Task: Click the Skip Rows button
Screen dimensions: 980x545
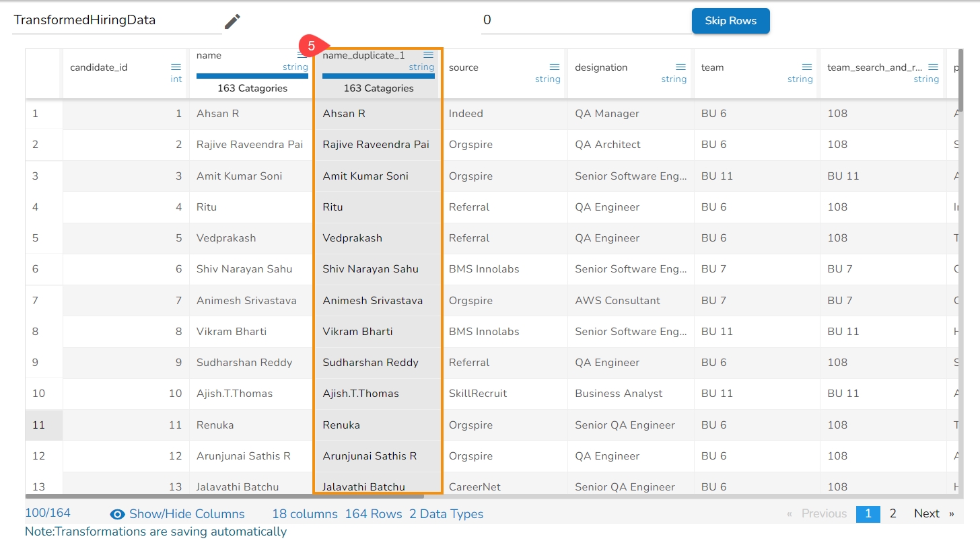Action: tap(730, 21)
